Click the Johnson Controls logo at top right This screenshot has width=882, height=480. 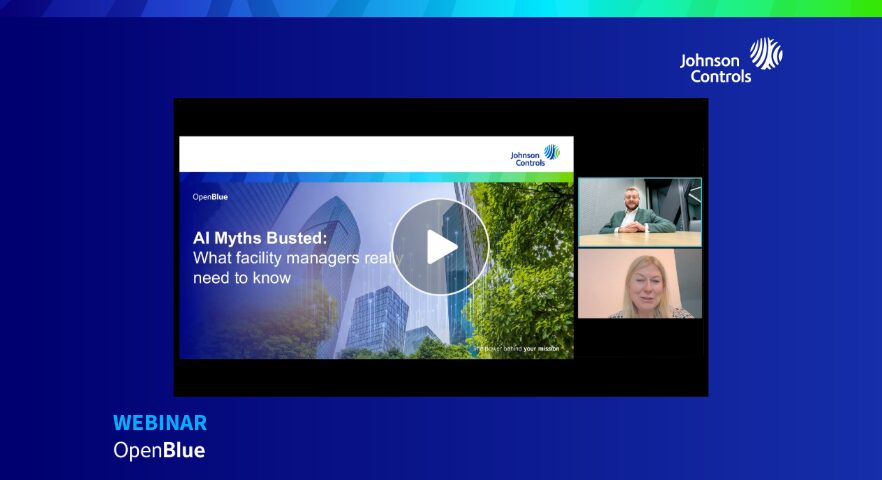pos(731,61)
